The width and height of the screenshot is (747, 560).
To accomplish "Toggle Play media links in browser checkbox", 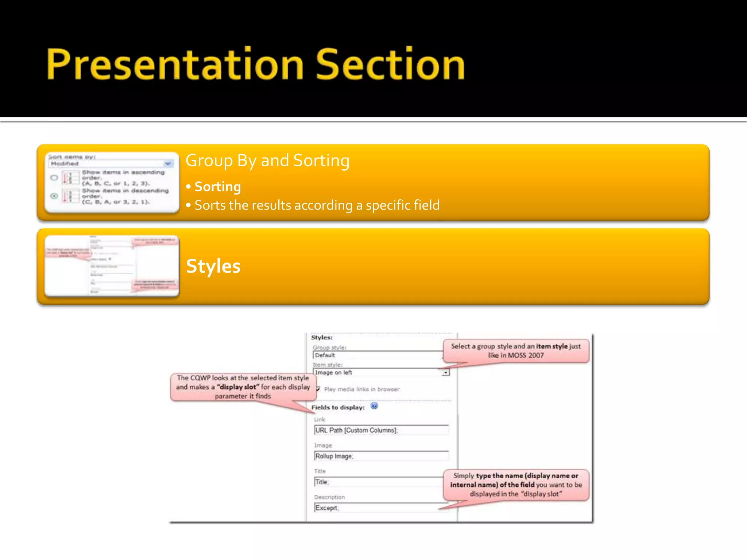I will coord(318,389).
